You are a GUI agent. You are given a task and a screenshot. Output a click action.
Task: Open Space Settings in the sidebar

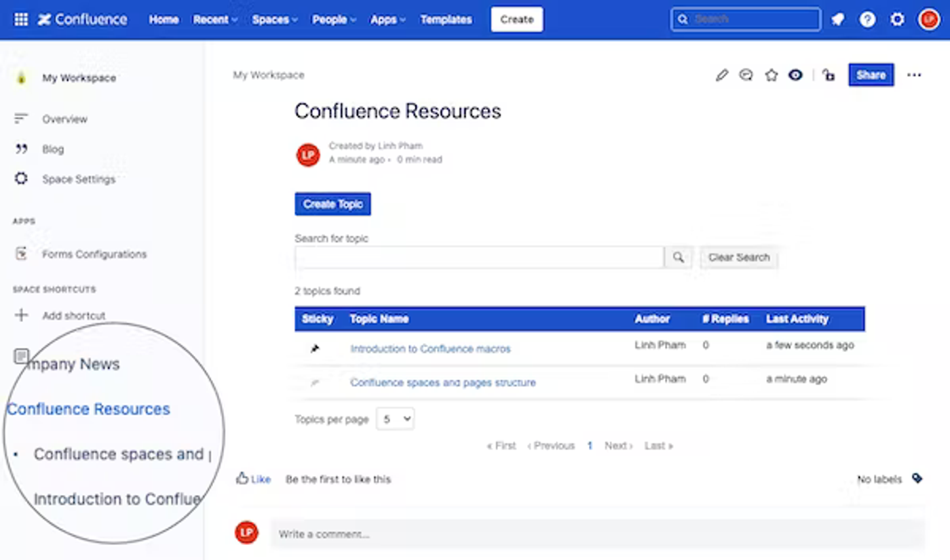79,179
